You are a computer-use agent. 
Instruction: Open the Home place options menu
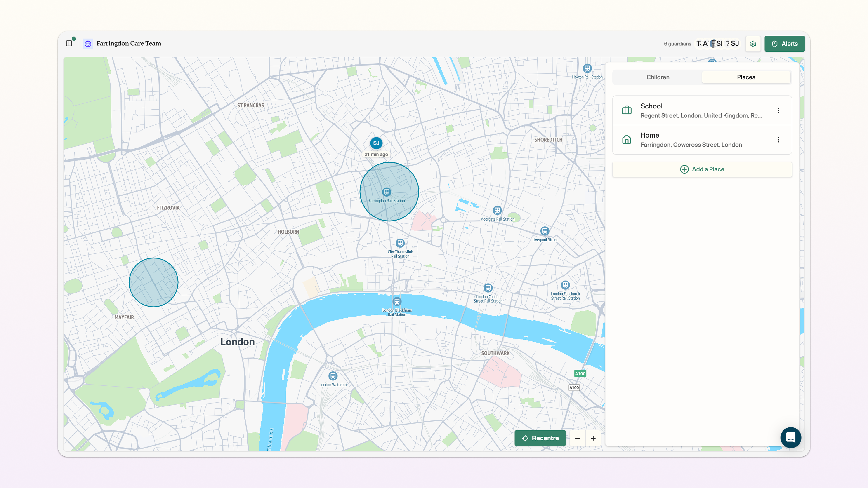[778, 140]
